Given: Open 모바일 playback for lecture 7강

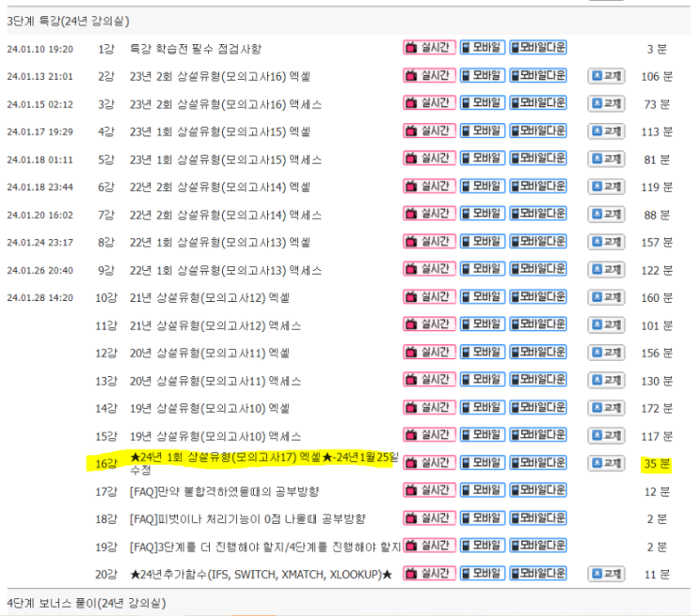Looking at the screenshot, I should pyautogui.click(x=483, y=213).
